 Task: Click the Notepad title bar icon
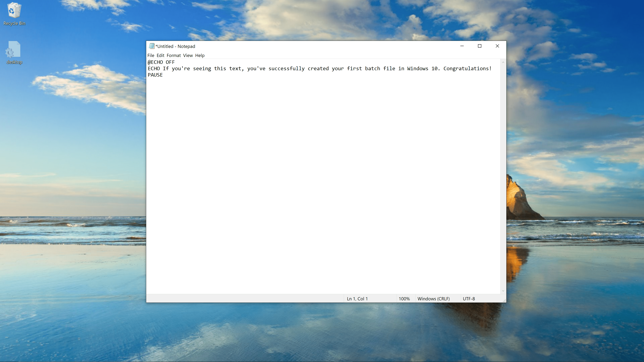pyautogui.click(x=152, y=46)
